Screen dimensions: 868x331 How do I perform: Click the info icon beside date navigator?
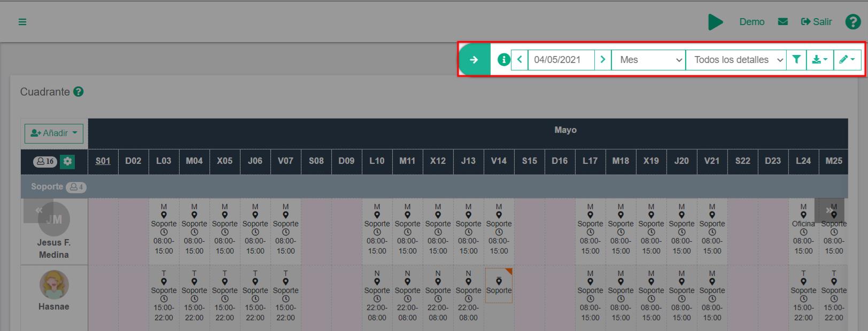(503, 60)
